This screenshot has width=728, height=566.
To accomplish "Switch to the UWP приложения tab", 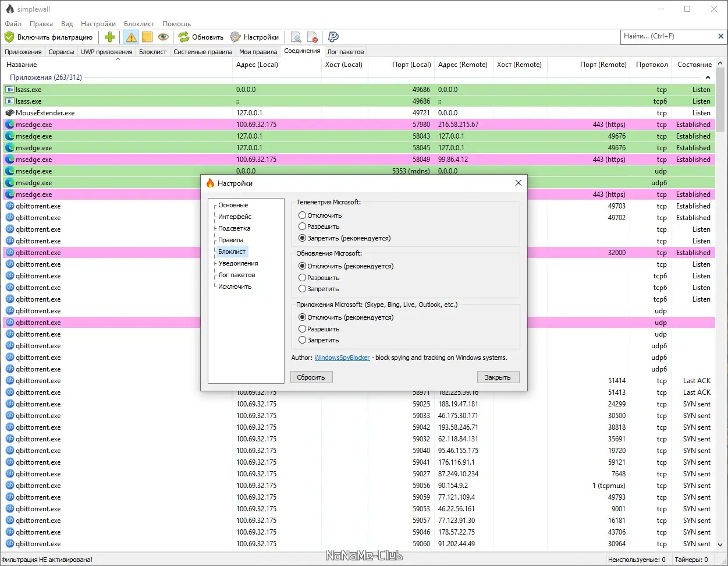I will (x=106, y=52).
